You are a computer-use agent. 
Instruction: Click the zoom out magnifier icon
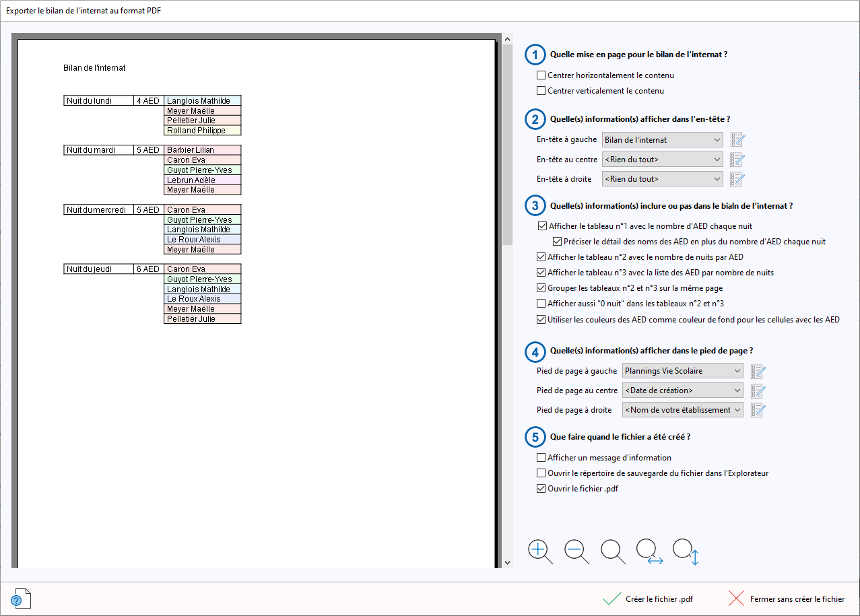pyautogui.click(x=576, y=551)
